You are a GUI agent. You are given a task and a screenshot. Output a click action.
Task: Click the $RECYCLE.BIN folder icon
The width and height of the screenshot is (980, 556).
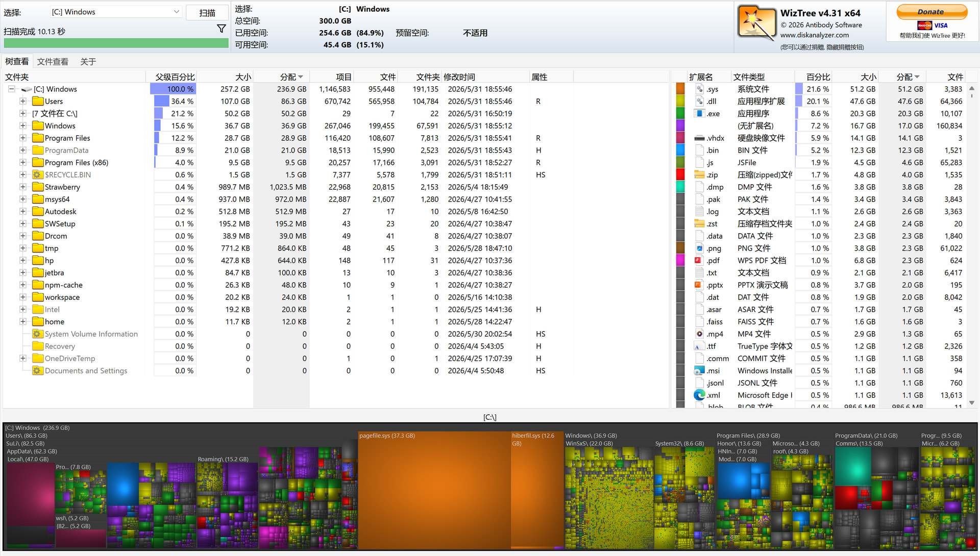pos(37,174)
